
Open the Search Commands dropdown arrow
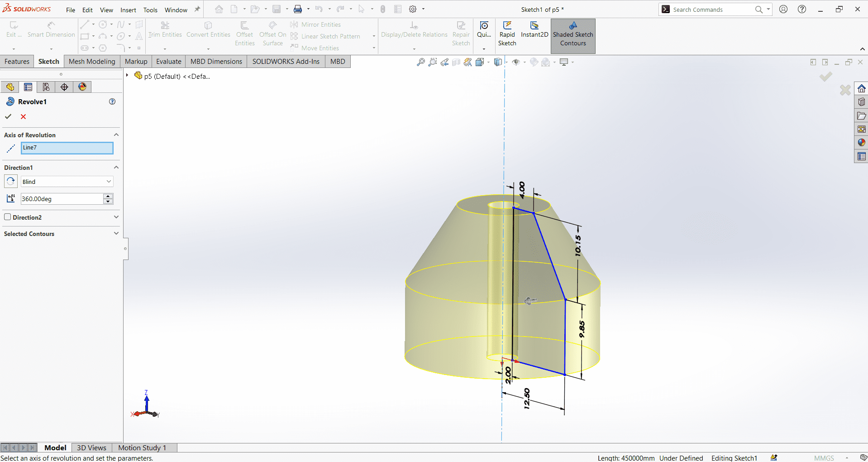point(768,9)
